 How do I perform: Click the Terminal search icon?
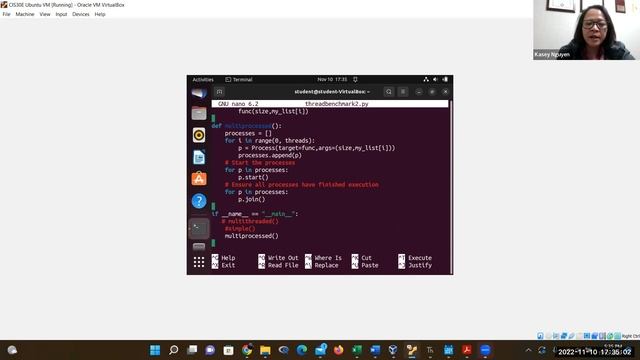(389, 92)
